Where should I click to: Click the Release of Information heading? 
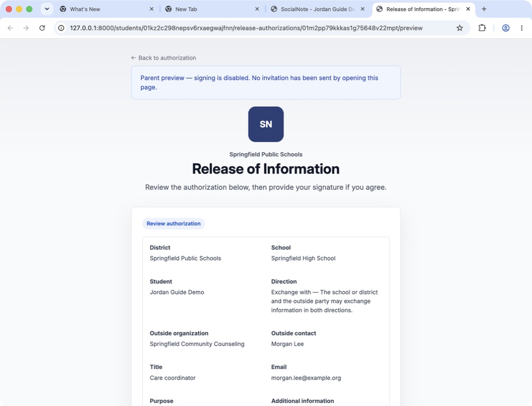[266, 169]
